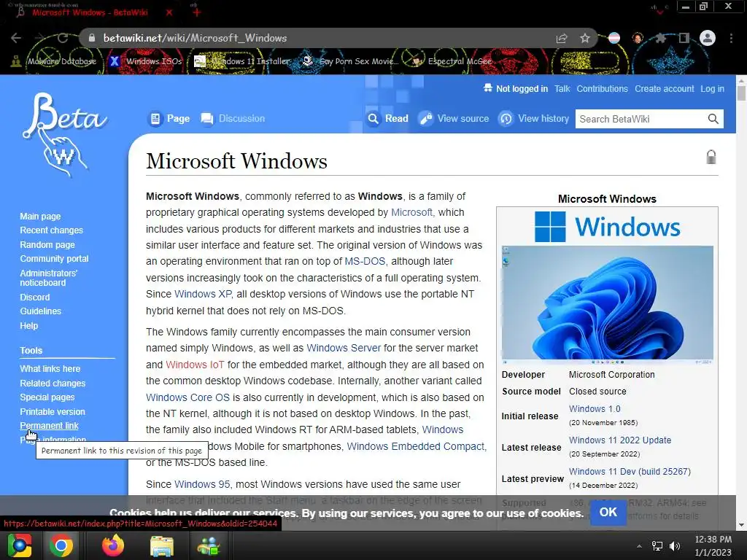Click Create account
The image size is (747, 560).
[664, 88]
